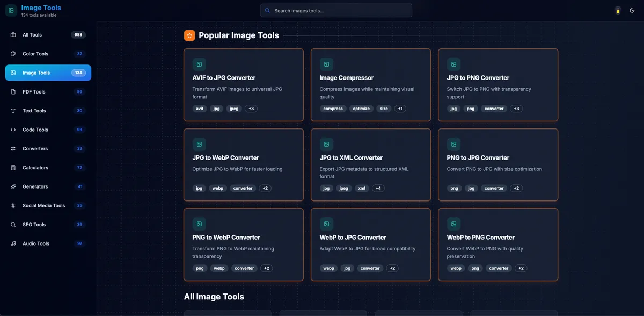Open All Tools in the sidebar

click(x=48, y=35)
